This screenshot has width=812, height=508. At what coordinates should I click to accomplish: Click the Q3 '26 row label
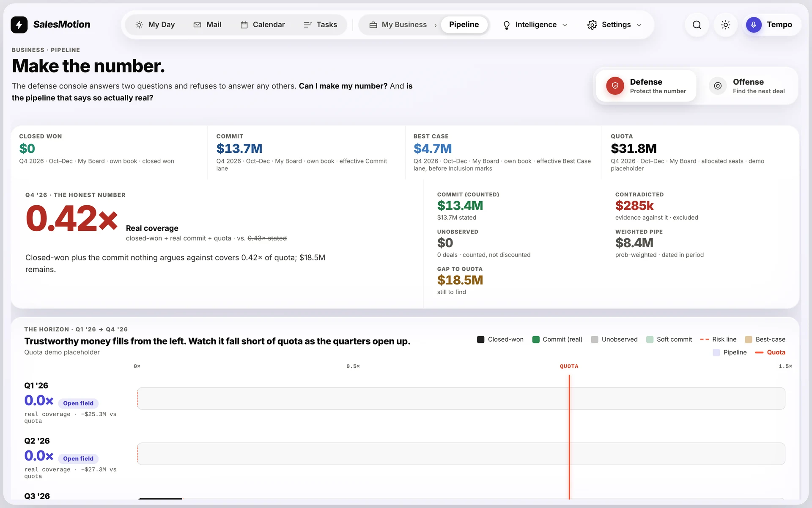tap(37, 496)
